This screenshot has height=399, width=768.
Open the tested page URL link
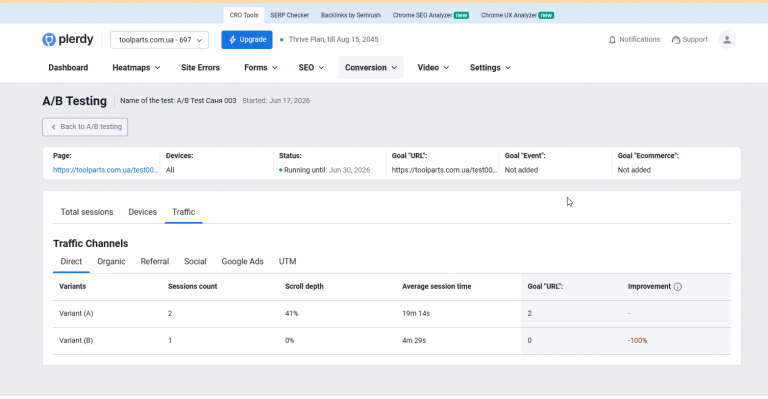tap(105, 170)
